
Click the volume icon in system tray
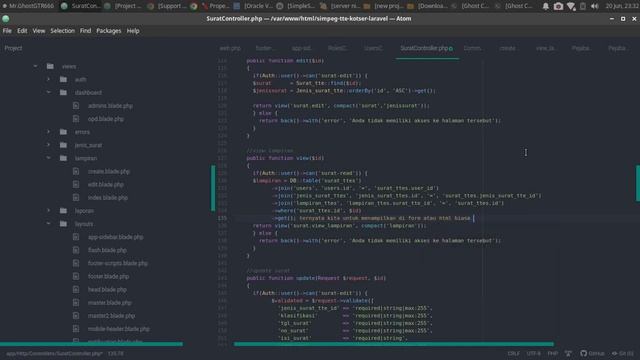point(595,6)
